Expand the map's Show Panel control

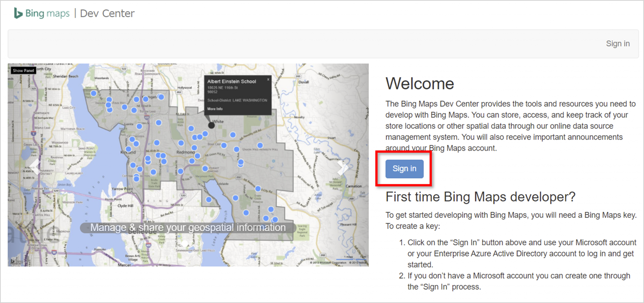point(23,70)
